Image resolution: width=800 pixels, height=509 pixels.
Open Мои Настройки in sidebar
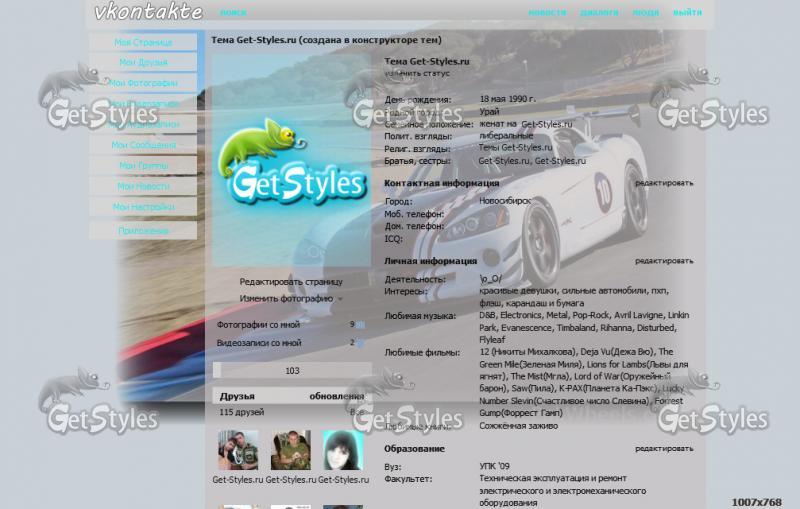[x=143, y=207]
